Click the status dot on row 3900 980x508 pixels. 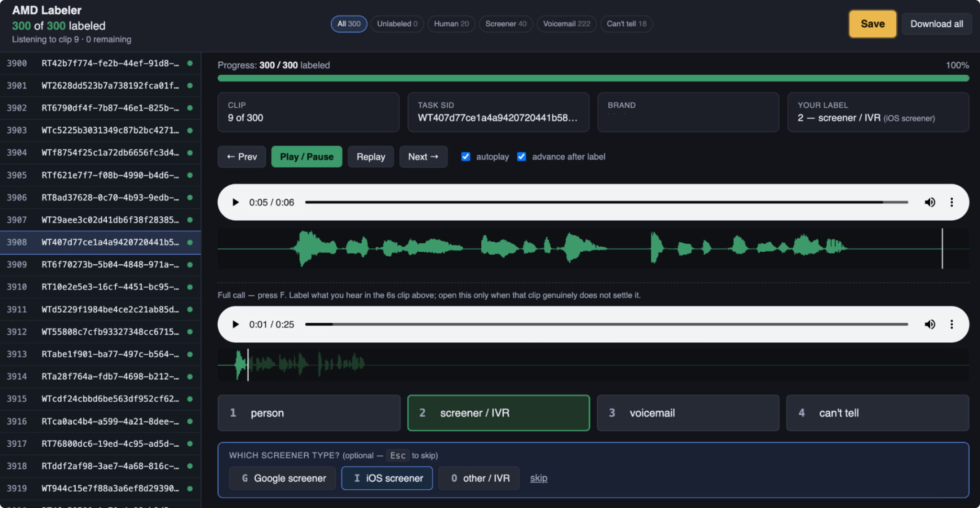pos(190,63)
